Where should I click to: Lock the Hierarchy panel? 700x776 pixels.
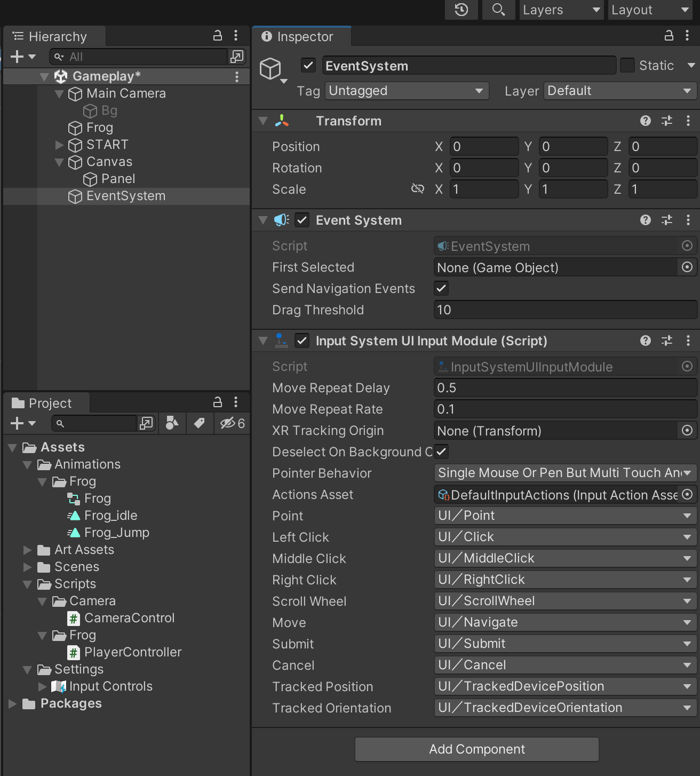pos(218,36)
